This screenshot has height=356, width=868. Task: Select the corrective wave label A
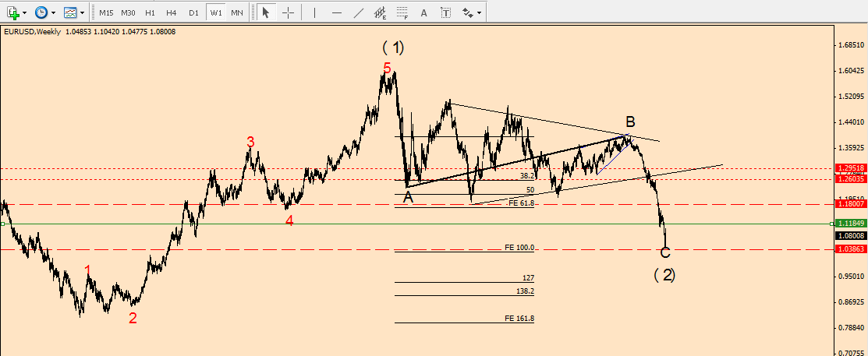coord(408,197)
